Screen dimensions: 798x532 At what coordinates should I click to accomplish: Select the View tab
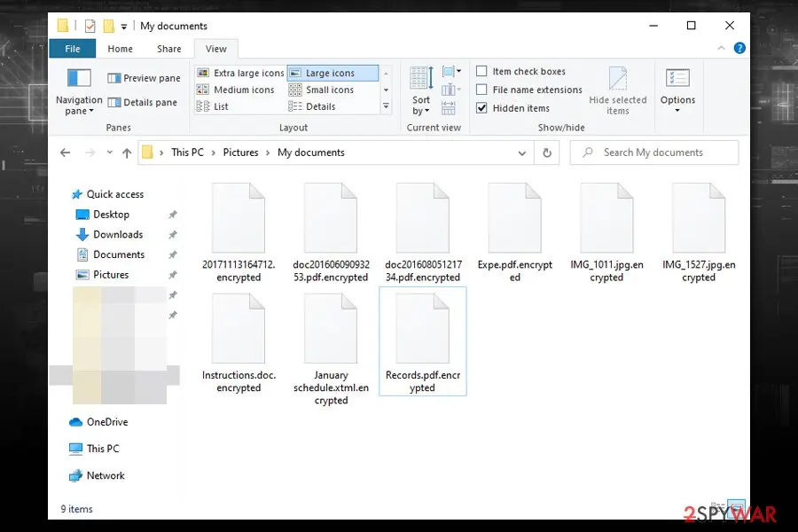coord(216,49)
